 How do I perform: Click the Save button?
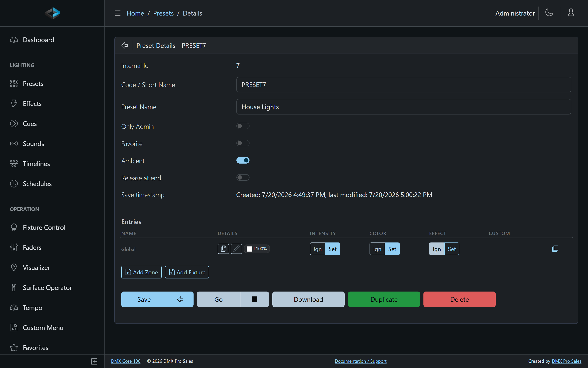point(144,299)
